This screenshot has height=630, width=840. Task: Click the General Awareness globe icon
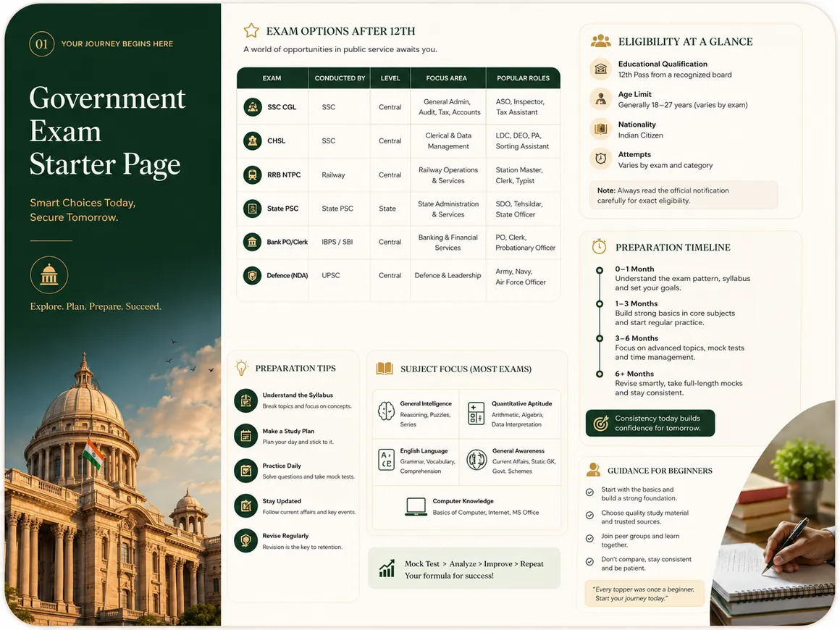point(476,460)
